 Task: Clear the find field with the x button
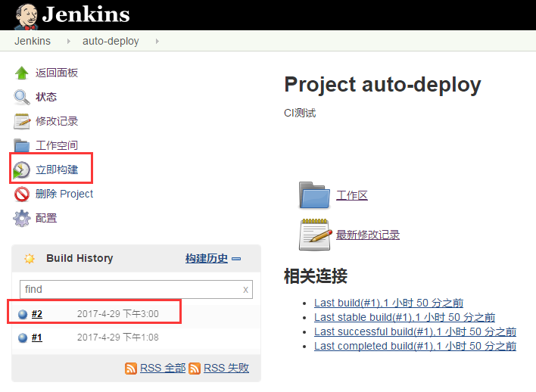click(245, 290)
